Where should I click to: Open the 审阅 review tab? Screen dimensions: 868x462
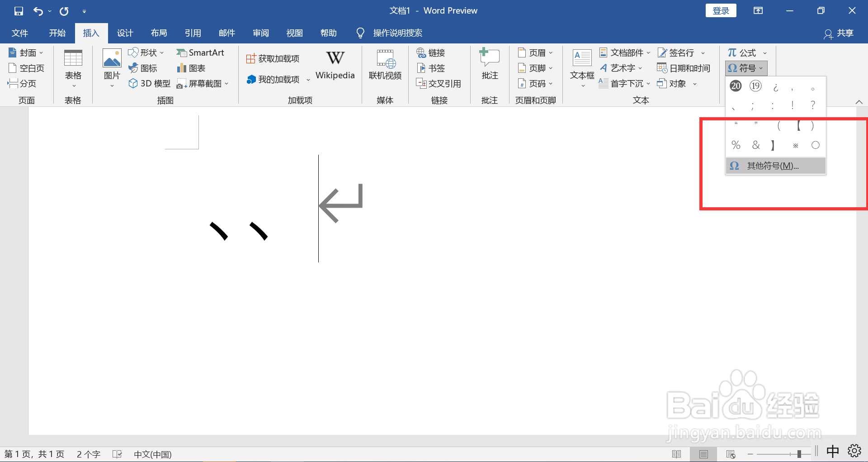coord(260,33)
